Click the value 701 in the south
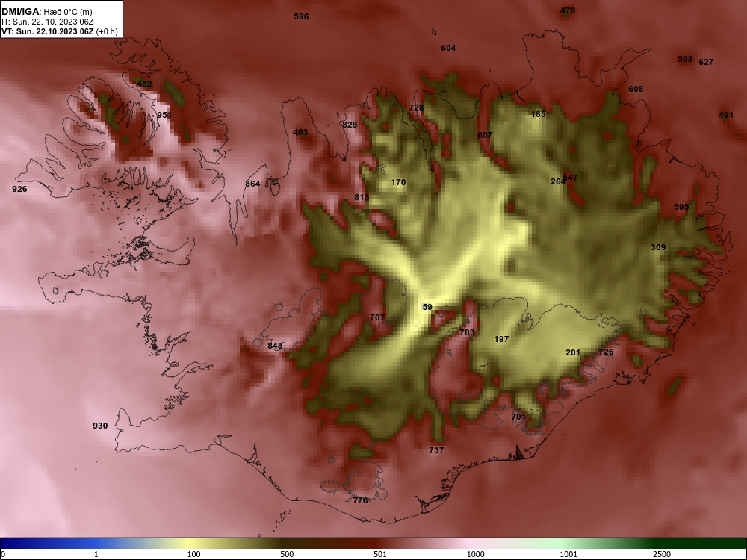Image resolution: width=747 pixels, height=560 pixels. [x=519, y=417]
